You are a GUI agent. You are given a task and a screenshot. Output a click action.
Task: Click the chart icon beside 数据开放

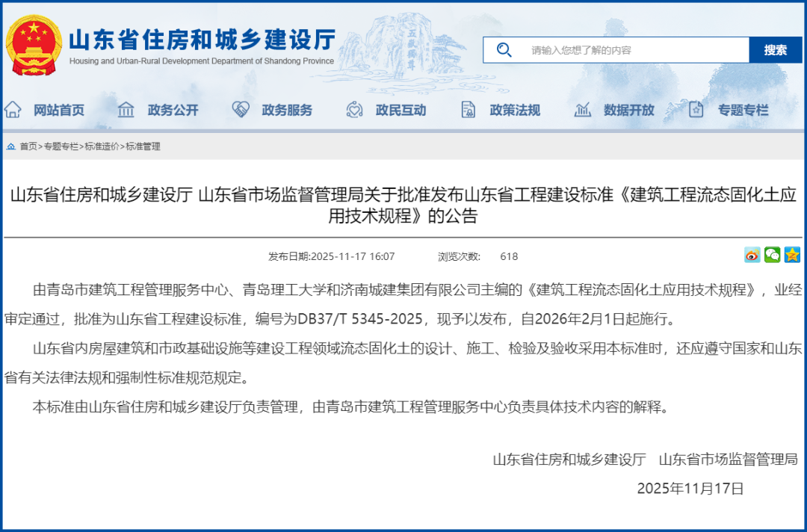583,110
